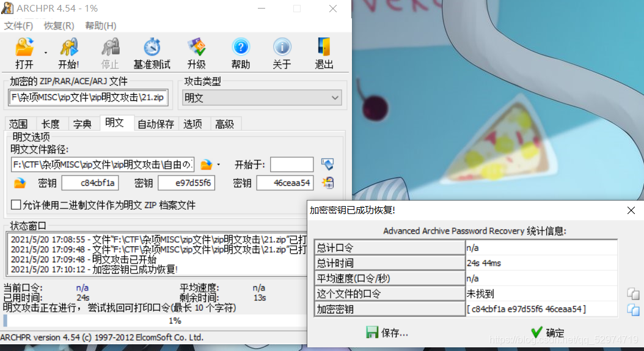This screenshot has height=351, width=644.
Task: Select the log line 加密密钥已成功恢复!
Action: point(94,270)
